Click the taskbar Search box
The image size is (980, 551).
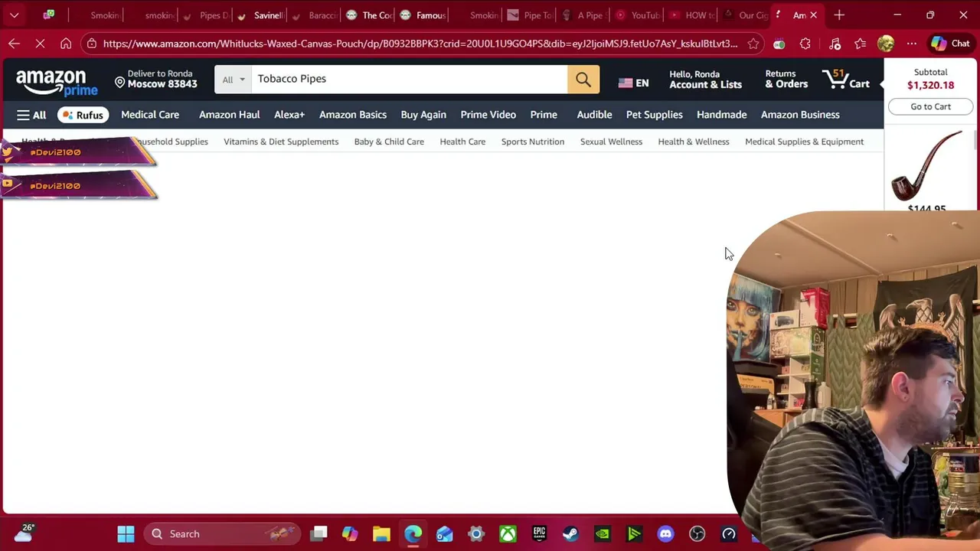[221, 533]
